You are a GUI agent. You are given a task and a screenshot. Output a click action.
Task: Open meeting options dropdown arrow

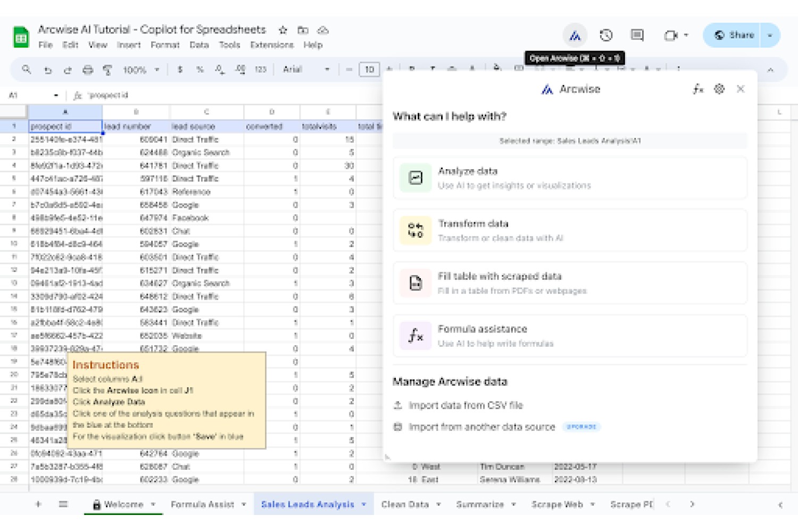coord(686,35)
